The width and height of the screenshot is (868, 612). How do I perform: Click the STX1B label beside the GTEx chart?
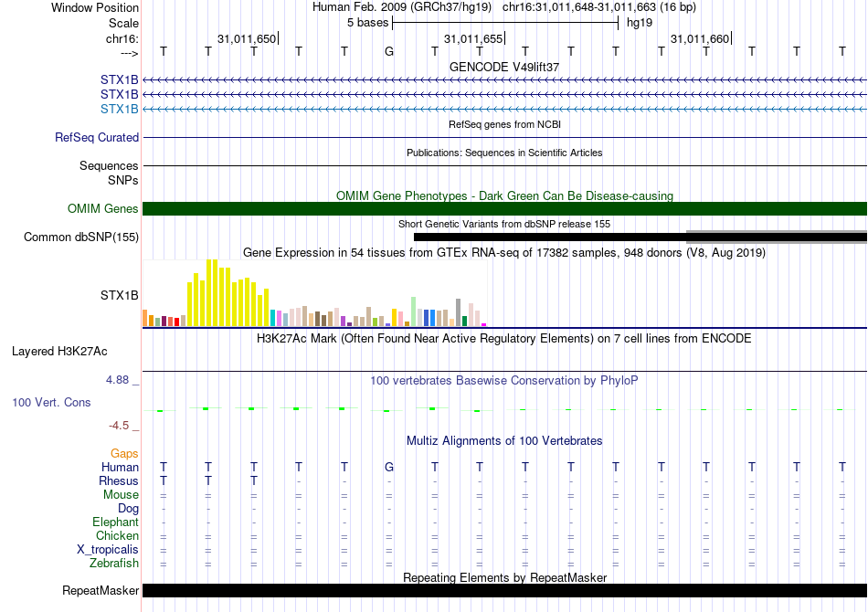pyautogui.click(x=119, y=295)
